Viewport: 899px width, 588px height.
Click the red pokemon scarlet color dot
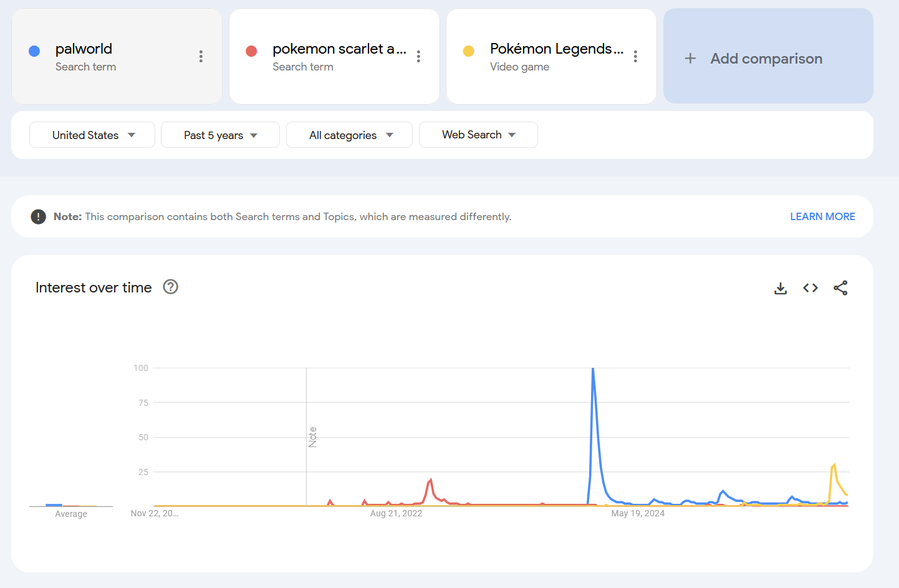click(x=251, y=51)
